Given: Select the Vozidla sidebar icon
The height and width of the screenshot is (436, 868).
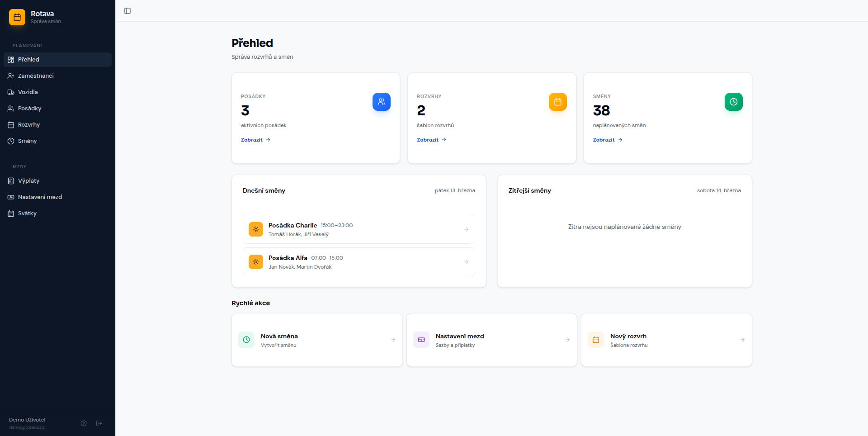Looking at the screenshot, I should [11, 92].
